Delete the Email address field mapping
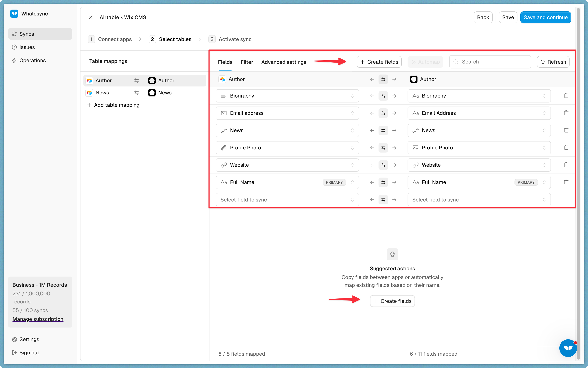The height and width of the screenshot is (368, 588). (x=566, y=113)
